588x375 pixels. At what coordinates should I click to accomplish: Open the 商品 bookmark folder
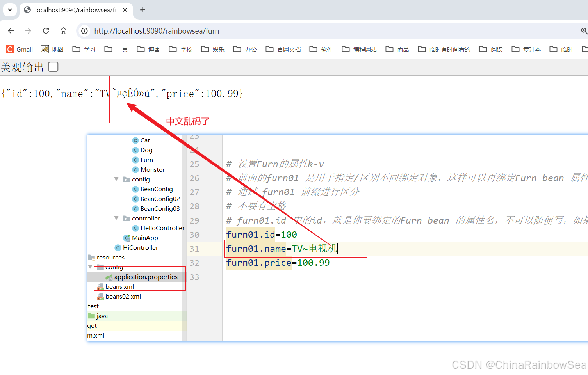[x=397, y=49]
